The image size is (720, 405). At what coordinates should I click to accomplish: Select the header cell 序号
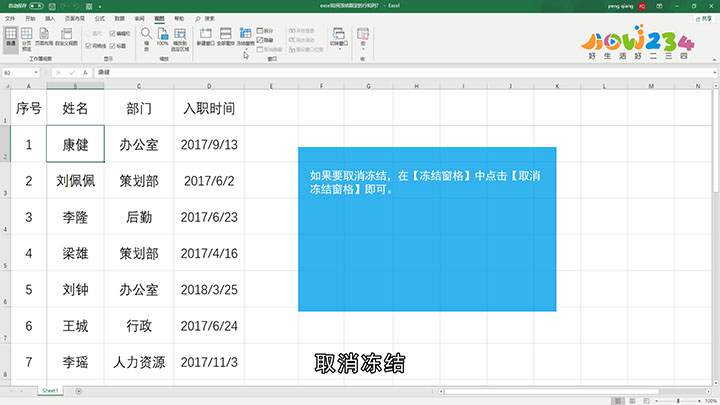[x=28, y=108]
